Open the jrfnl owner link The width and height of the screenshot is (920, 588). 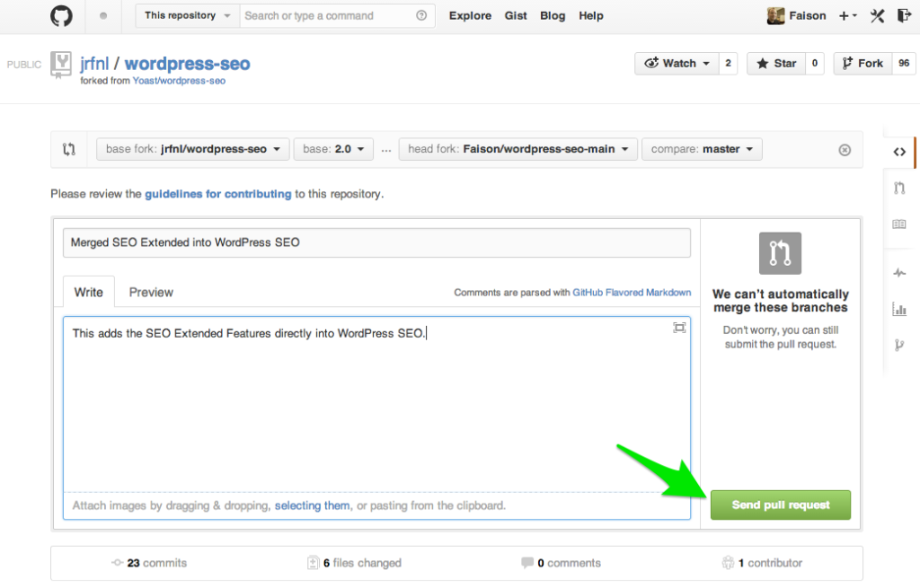pos(94,64)
